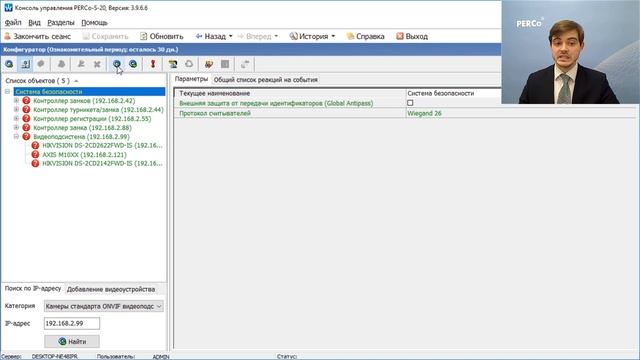Select the Система безопасности tree row
This screenshot has width=640, height=360.
89,91
